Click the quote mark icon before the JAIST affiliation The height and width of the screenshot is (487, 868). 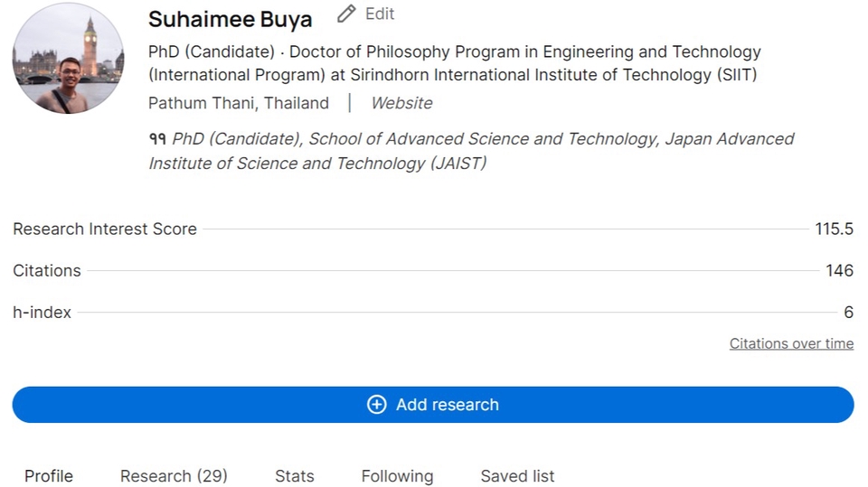click(158, 139)
